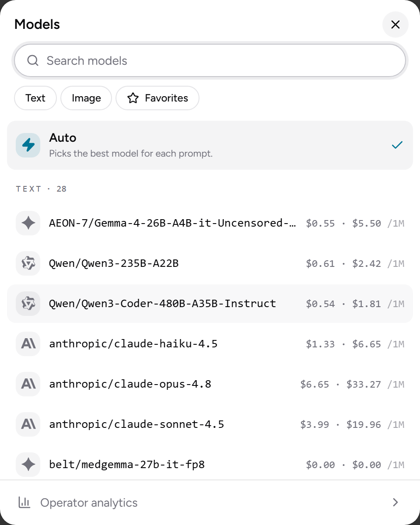
Task: Click the Anthropic logo beside claude-sonnet-4.5
Action: pyautogui.click(x=28, y=424)
